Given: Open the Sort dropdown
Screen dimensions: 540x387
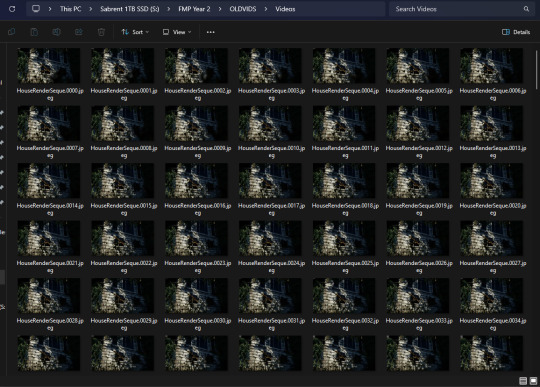Looking at the screenshot, I should [135, 32].
